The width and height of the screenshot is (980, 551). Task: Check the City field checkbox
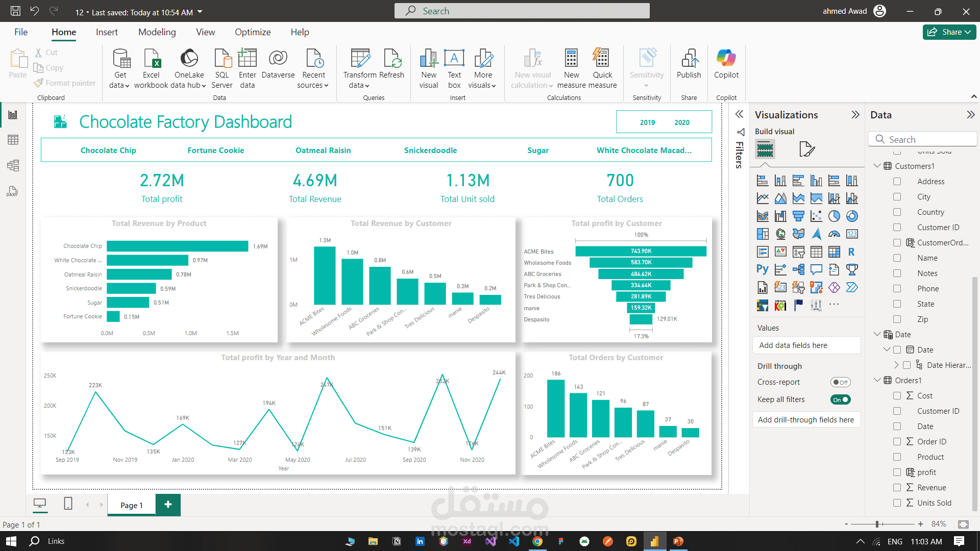pyautogui.click(x=897, y=196)
